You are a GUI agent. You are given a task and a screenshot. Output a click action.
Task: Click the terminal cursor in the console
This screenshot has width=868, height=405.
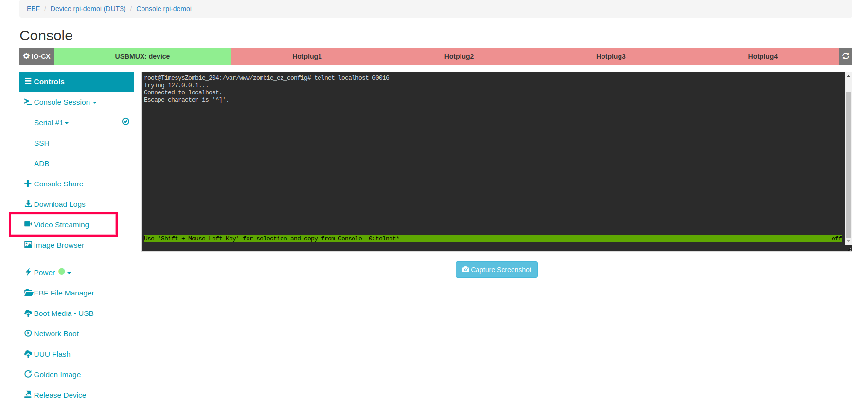pos(146,114)
